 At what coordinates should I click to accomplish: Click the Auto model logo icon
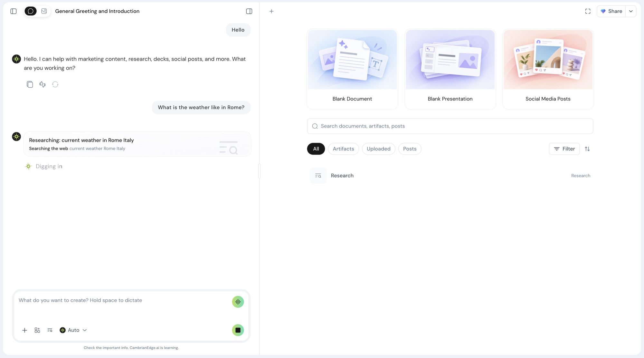tap(63, 330)
